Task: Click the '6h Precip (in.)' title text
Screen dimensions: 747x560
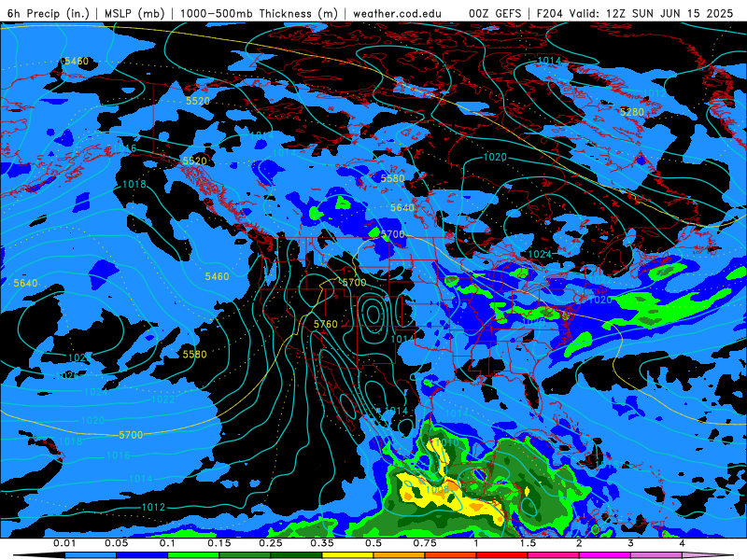Action: [x=48, y=13]
